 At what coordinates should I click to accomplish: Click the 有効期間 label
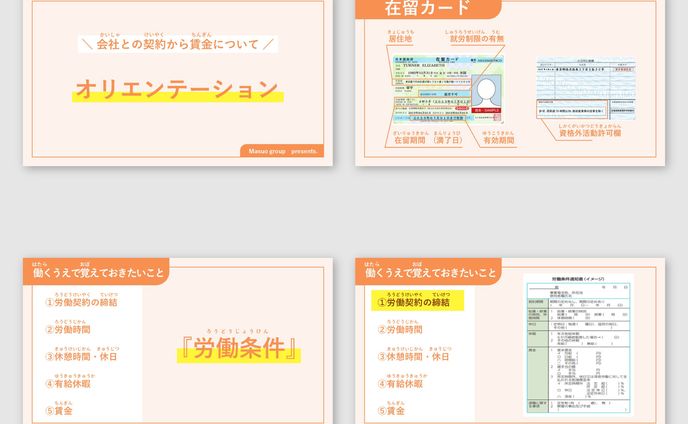[x=498, y=141]
